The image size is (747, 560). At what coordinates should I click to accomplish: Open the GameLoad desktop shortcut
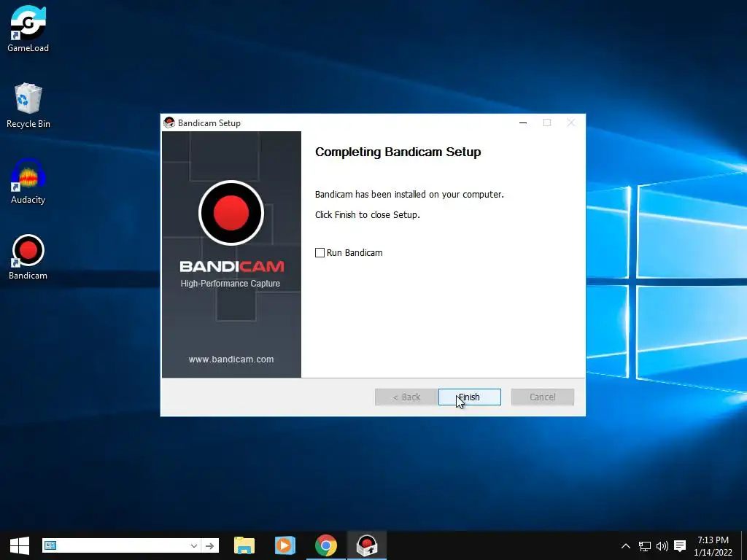pyautogui.click(x=28, y=28)
